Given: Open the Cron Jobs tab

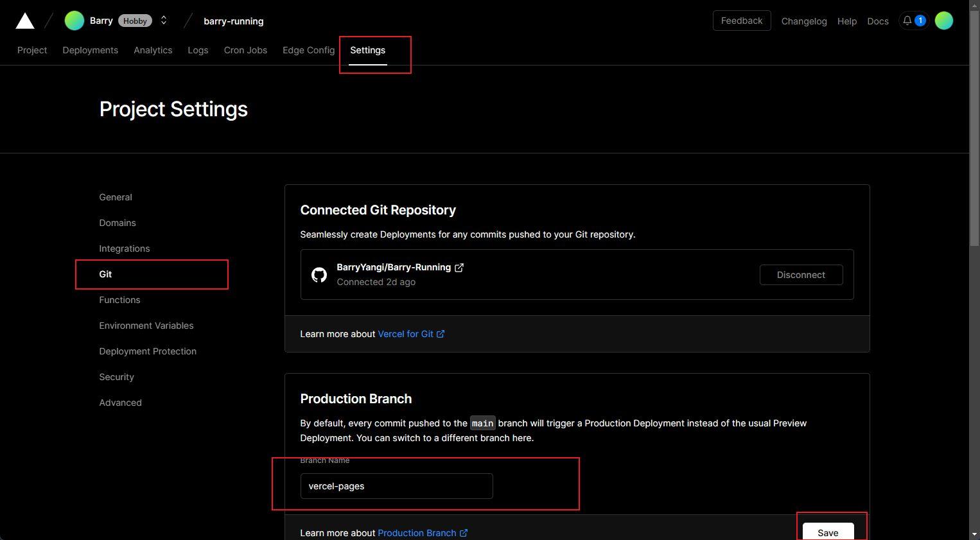Looking at the screenshot, I should click(245, 50).
